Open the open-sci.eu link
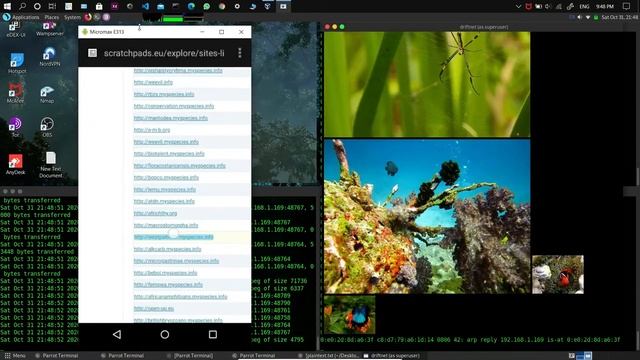640x360 pixels. [154, 309]
